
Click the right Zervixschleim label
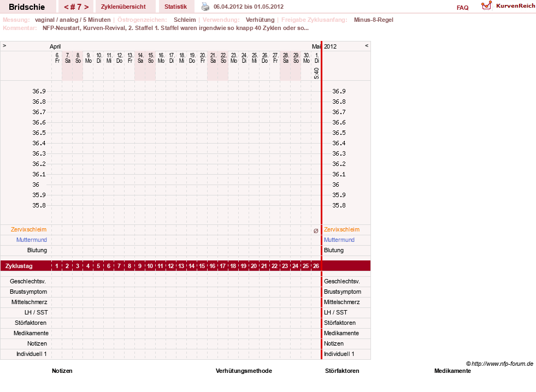tap(341, 229)
